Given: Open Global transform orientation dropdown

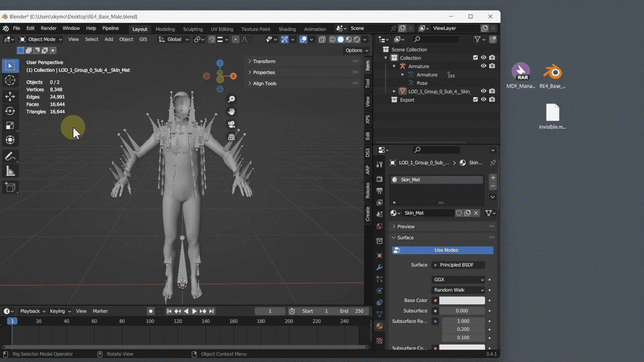Looking at the screenshot, I should point(174,39).
